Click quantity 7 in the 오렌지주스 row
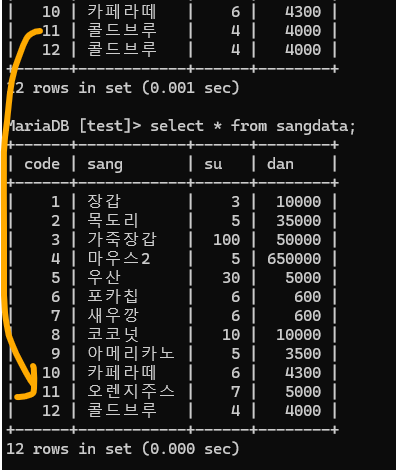 click(x=236, y=392)
